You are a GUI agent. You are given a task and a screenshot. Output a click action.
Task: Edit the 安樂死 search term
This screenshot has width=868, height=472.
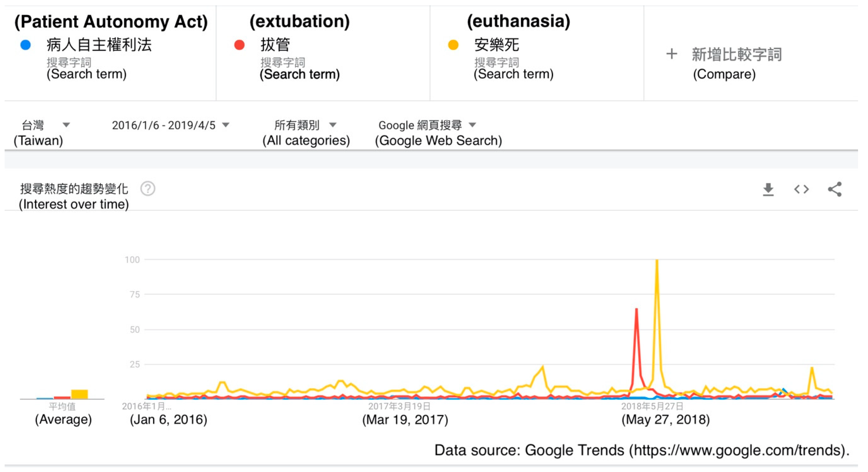(x=496, y=45)
